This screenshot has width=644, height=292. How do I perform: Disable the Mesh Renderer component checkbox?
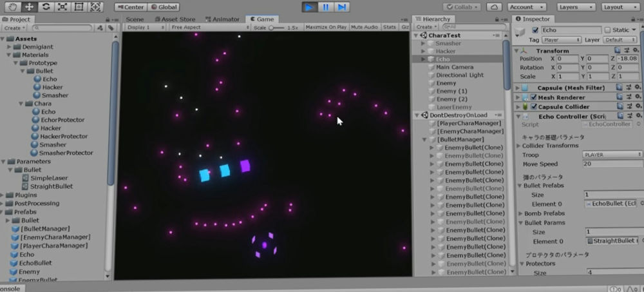pyautogui.click(x=533, y=97)
